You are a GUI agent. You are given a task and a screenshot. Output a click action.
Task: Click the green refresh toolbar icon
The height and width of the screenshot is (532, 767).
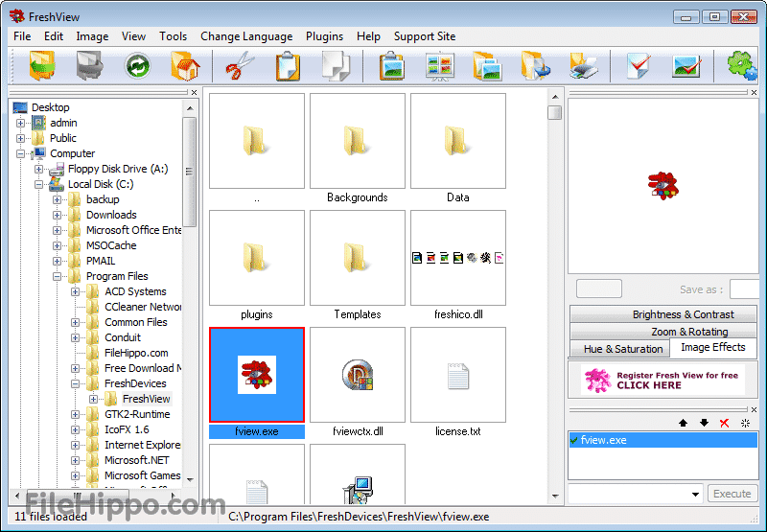137,65
